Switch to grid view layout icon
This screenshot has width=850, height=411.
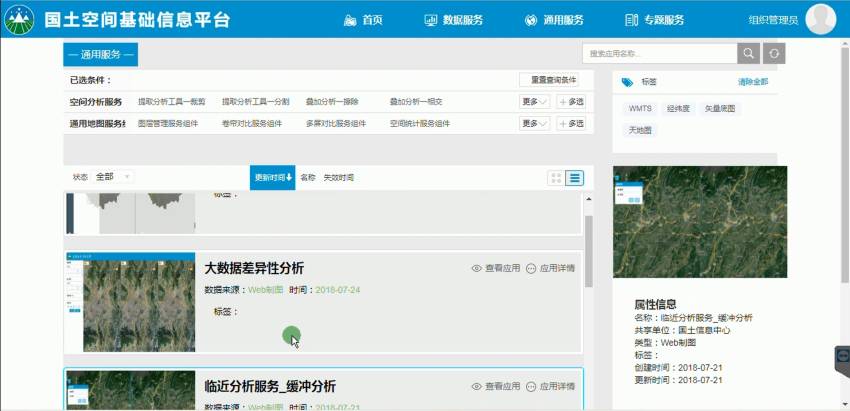pos(556,178)
